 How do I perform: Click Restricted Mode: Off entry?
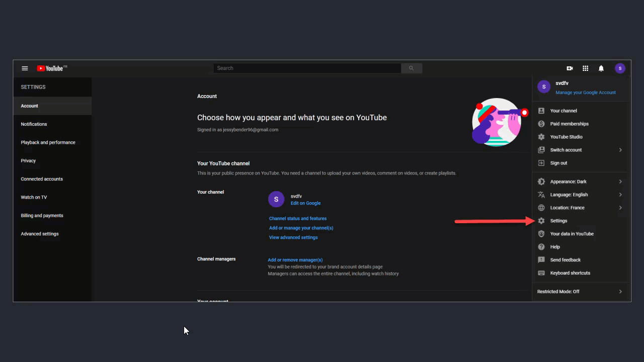(581, 292)
